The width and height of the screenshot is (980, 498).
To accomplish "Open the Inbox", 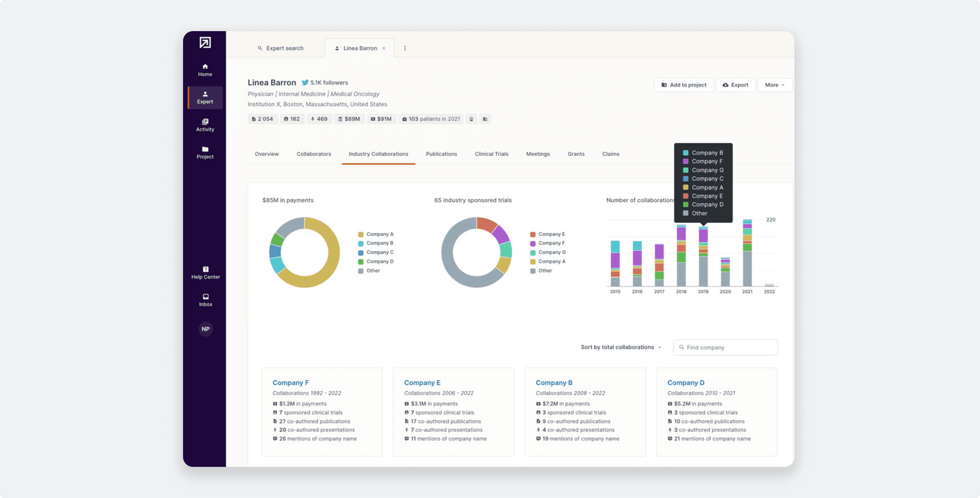I will point(205,300).
